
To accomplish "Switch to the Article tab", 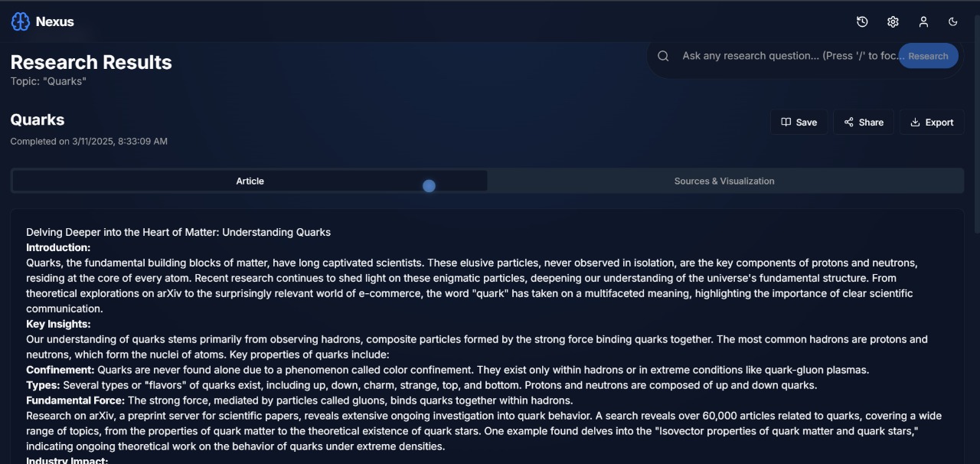I will click(x=250, y=181).
